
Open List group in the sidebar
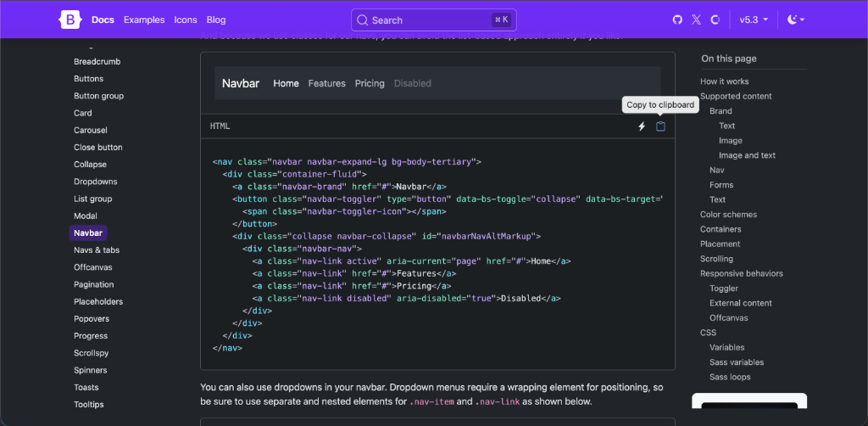coord(92,199)
